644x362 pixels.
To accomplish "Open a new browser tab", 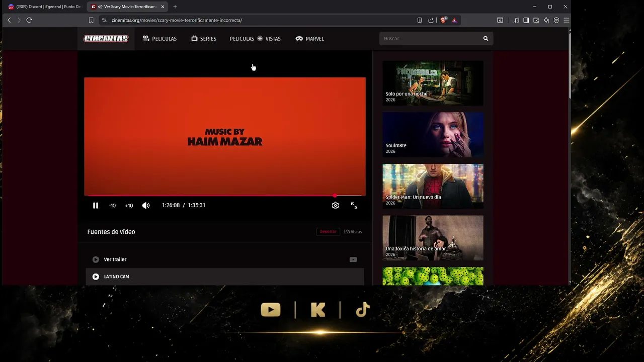I will coord(175,7).
